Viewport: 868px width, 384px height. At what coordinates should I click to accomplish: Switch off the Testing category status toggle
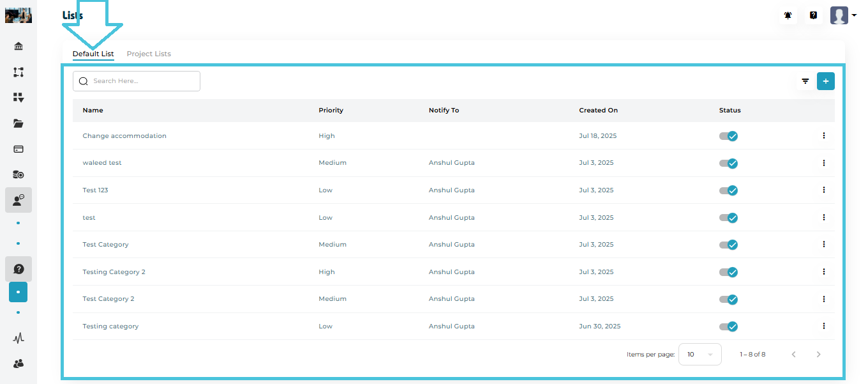pyautogui.click(x=728, y=326)
